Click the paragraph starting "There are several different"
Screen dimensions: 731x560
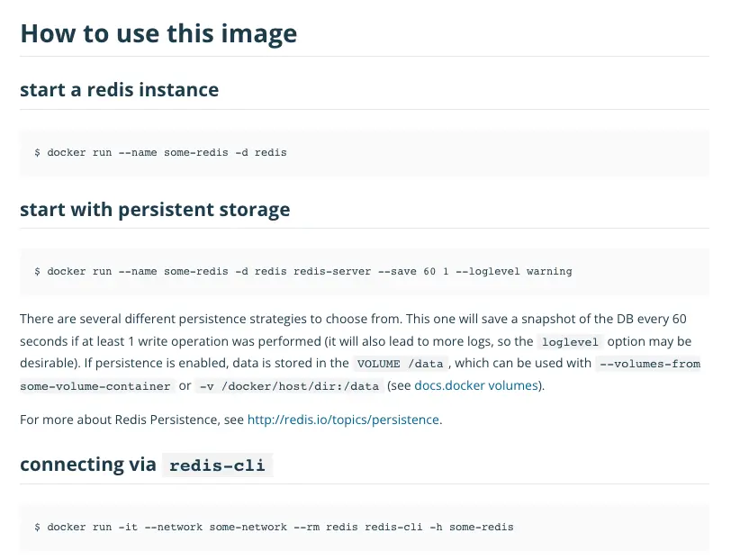tap(270, 321)
